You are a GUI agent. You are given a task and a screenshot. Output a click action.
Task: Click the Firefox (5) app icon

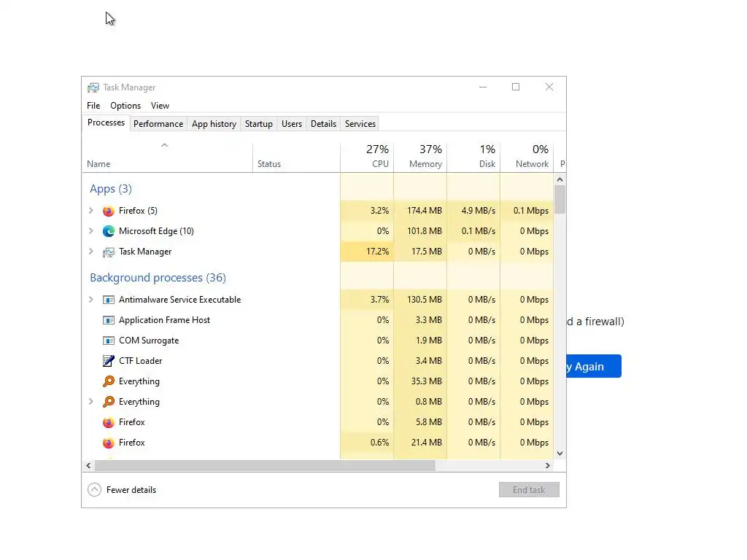coord(109,211)
